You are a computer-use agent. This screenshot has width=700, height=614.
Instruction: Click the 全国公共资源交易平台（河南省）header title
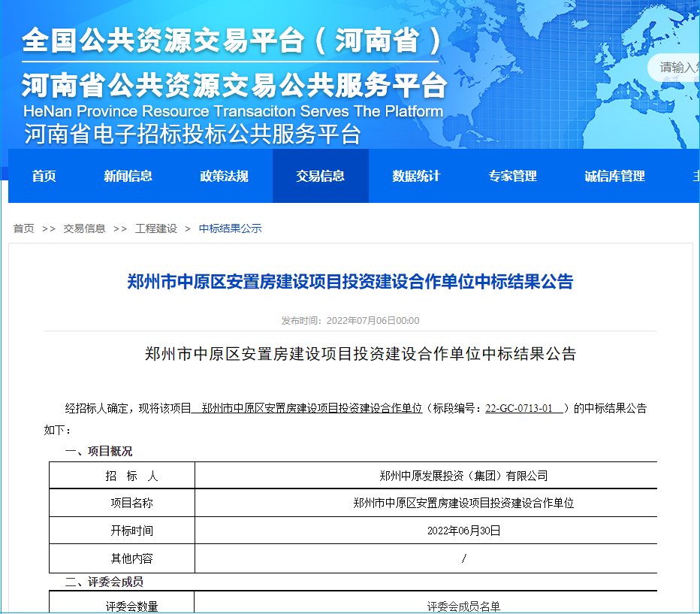[x=231, y=41]
